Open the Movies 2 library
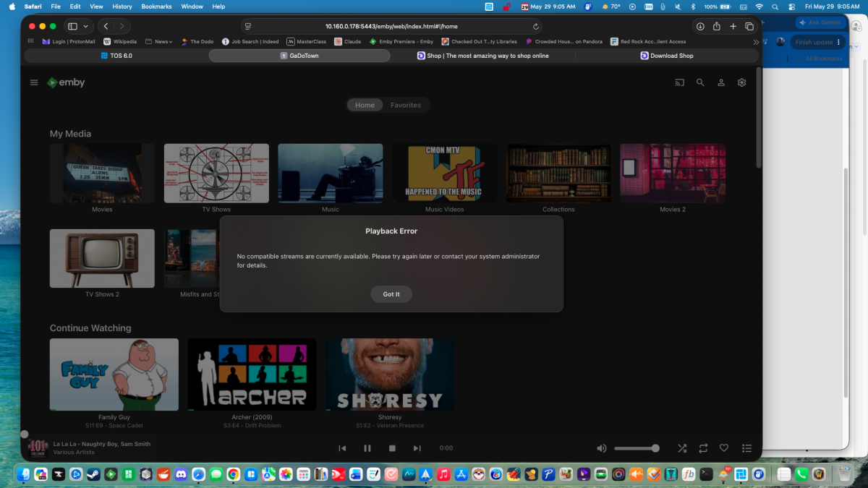The image size is (868, 488). (x=673, y=174)
